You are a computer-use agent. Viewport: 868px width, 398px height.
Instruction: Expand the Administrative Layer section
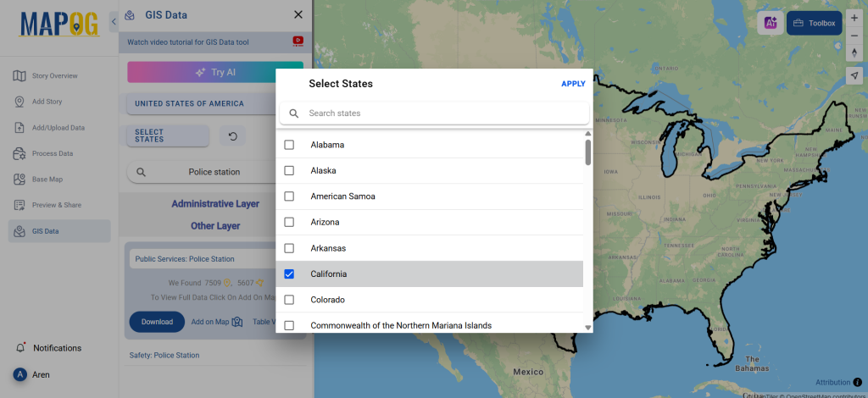pyautogui.click(x=215, y=204)
